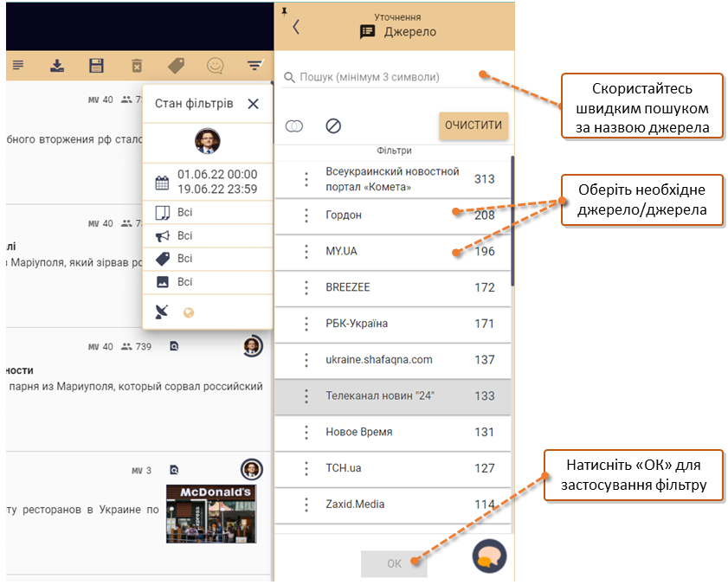Select the Гордон source
The height and width of the screenshot is (585, 728).
tap(393, 215)
